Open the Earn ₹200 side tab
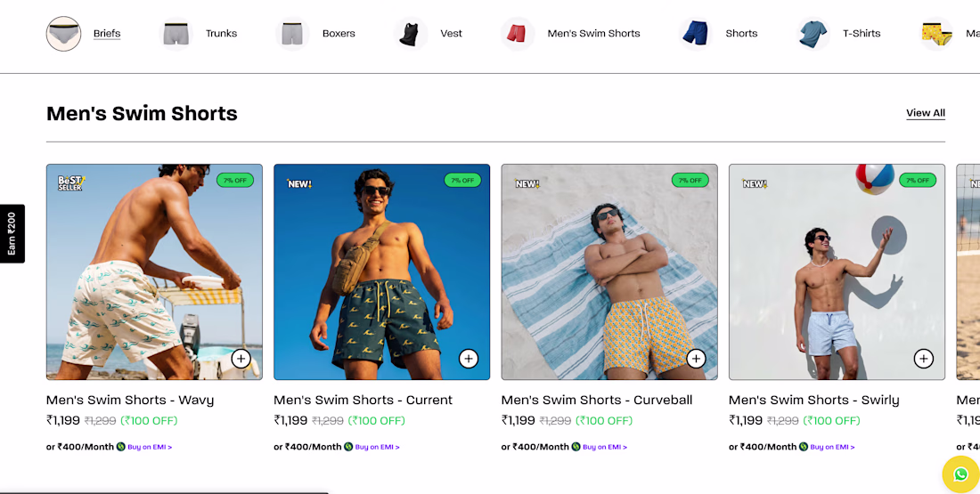 coord(12,233)
